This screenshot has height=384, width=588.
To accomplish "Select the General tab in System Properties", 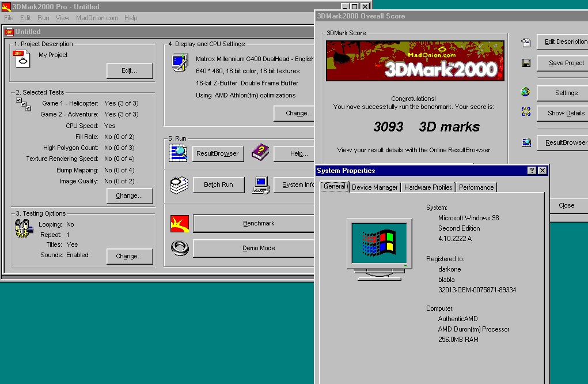I will [334, 186].
